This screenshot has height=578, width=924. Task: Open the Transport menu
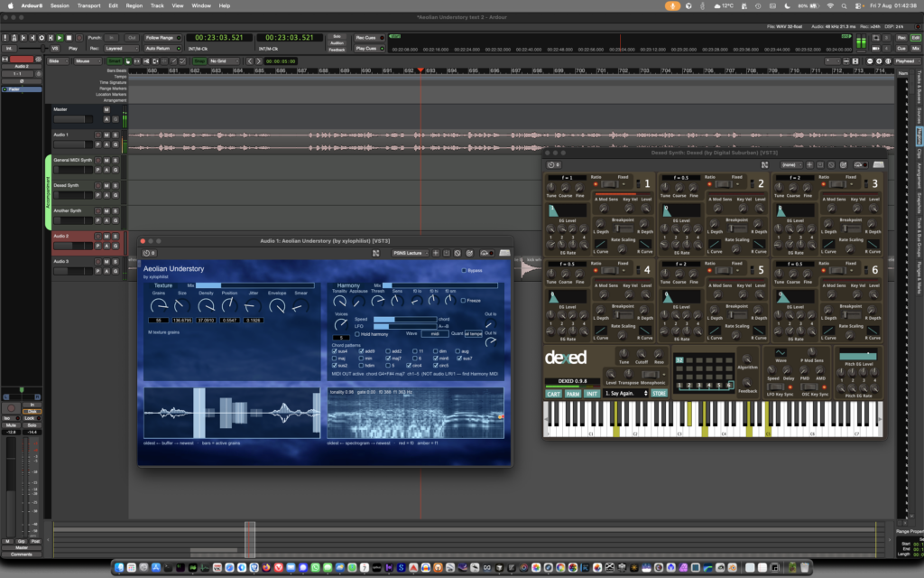click(x=88, y=6)
